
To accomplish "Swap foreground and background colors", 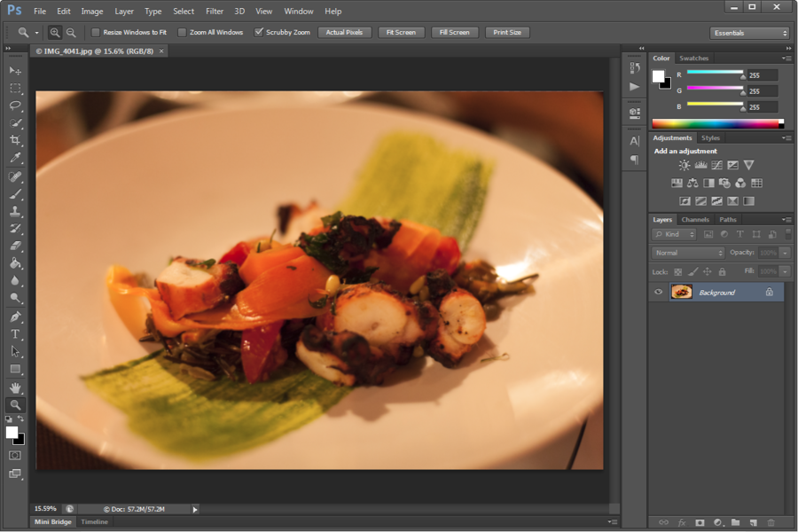I will 21,419.
